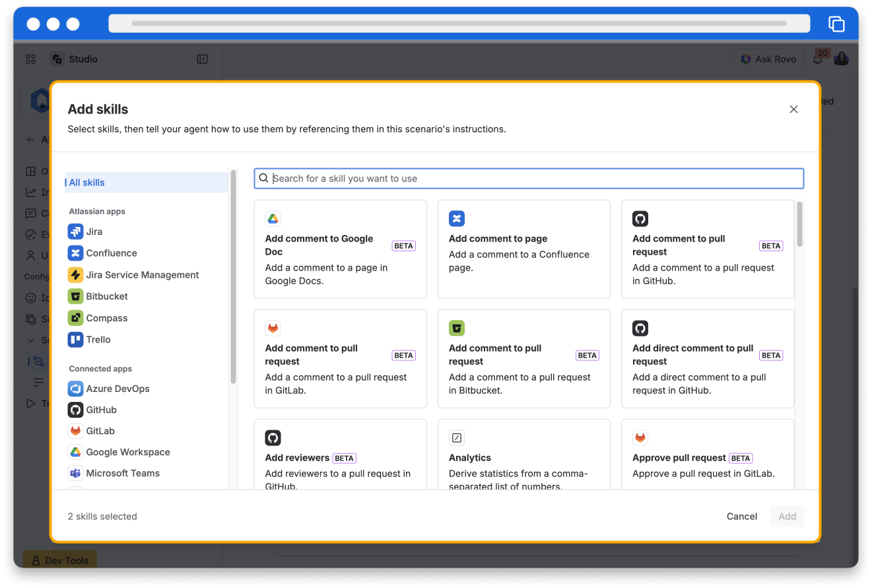Click the skills grid scrollbar
This screenshot has width=872, height=588.
point(799,224)
